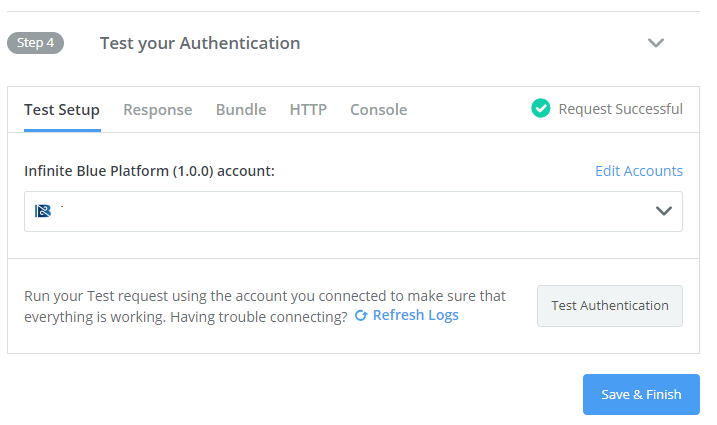The image size is (717, 425).
Task: Click the Test your Authentication heading
Action: click(x=200, y=43)
